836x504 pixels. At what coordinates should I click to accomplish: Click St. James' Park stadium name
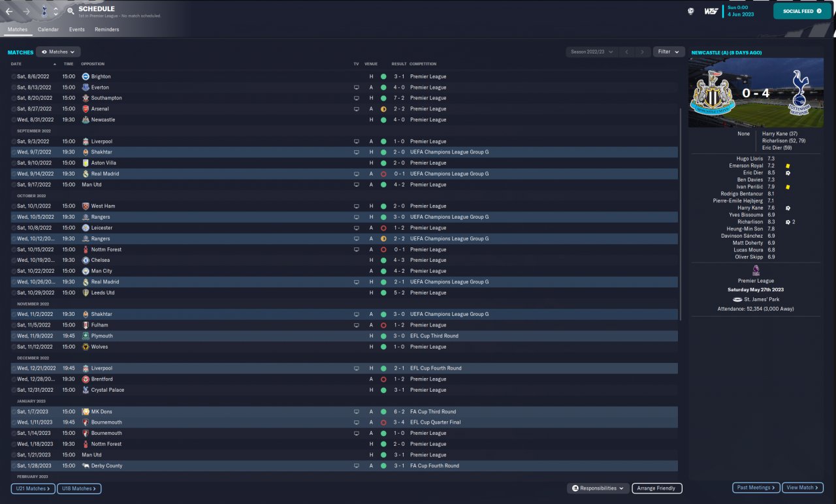tap(762, 299)
